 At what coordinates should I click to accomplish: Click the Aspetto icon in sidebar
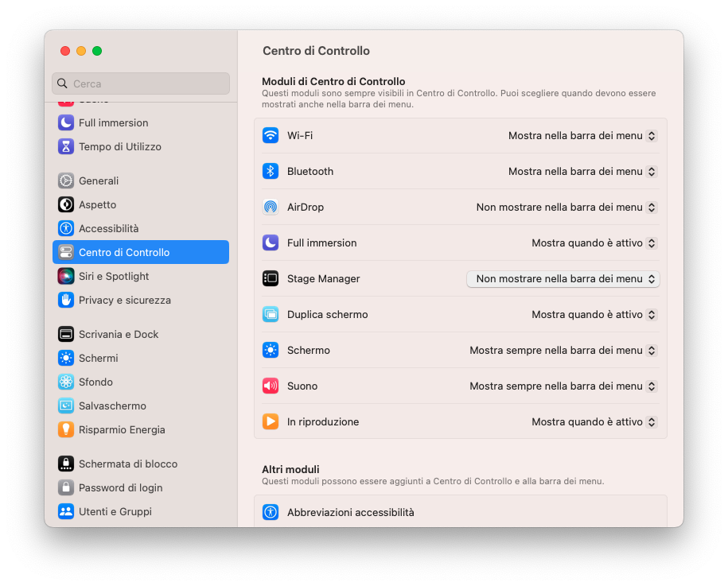pyautogui.click(x=66, y=204)
